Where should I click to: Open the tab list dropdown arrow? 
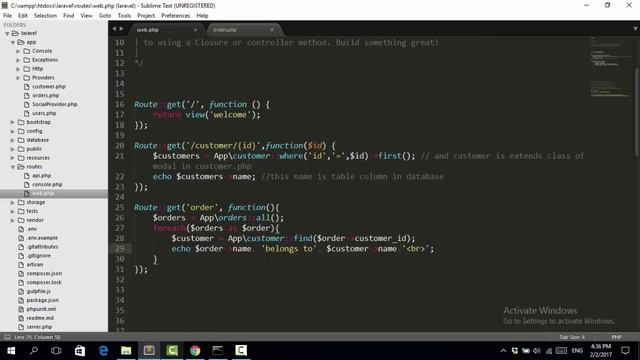(635, 29)
